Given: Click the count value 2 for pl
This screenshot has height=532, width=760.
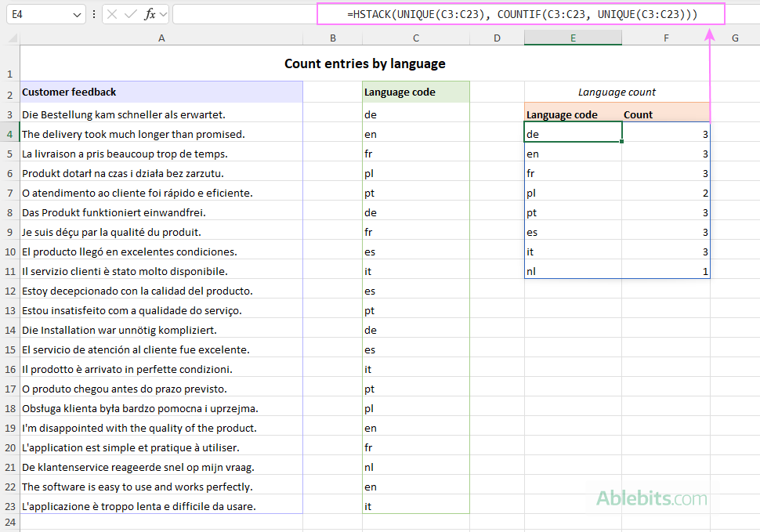Looking at the screenshot, I should click(705, 194).
